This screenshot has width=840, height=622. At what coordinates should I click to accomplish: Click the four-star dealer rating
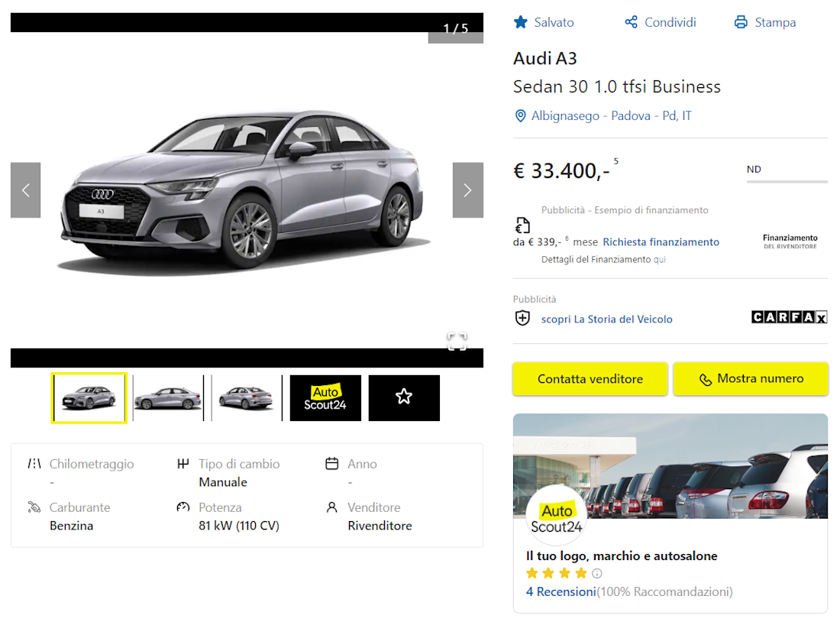click(556, 573)
